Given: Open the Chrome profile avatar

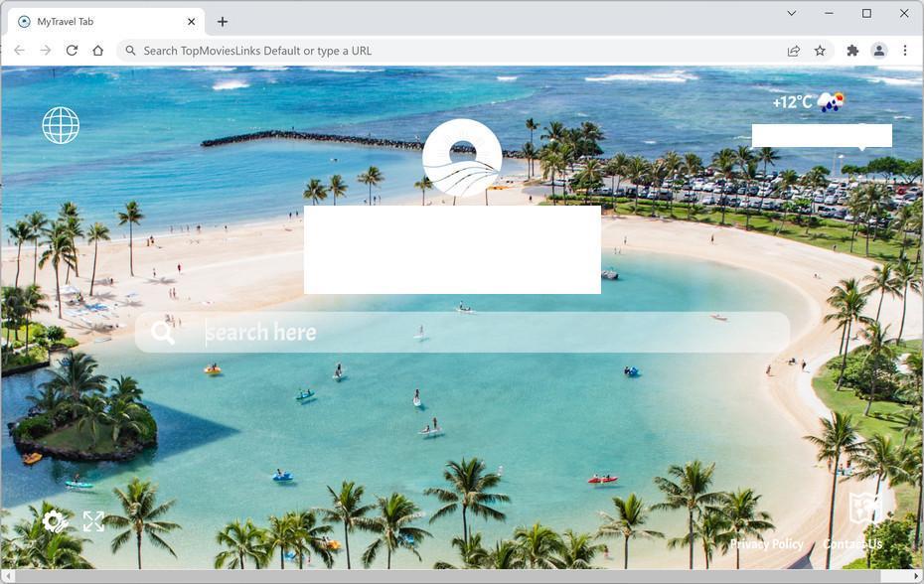Looking at the screenshot, I should (878, 51).
